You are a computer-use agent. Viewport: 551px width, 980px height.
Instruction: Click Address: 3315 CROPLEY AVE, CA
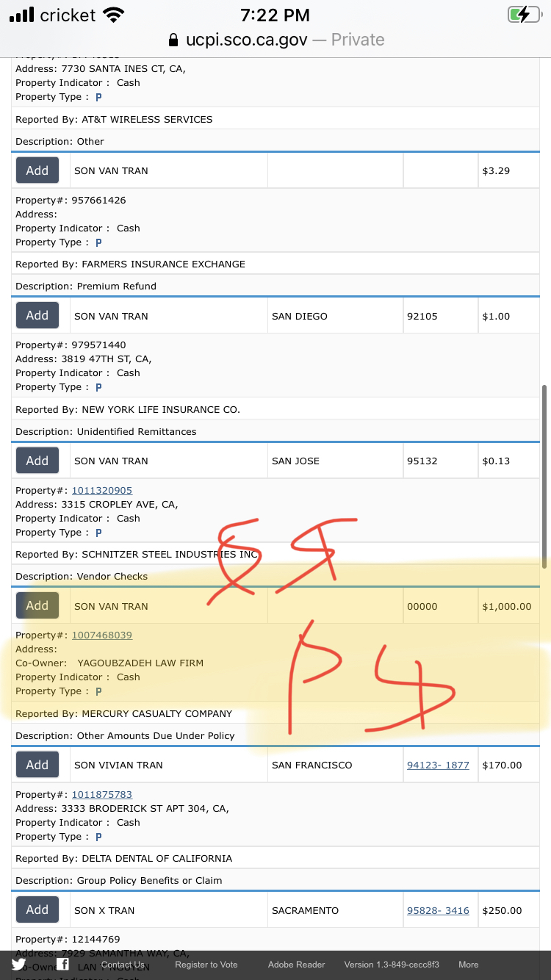[x=97, y=504]
